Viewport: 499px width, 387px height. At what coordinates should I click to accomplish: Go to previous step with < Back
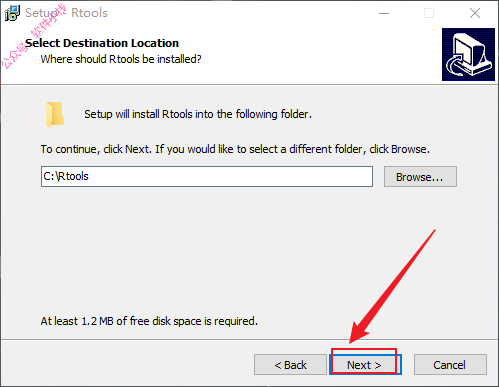[290, 365]
